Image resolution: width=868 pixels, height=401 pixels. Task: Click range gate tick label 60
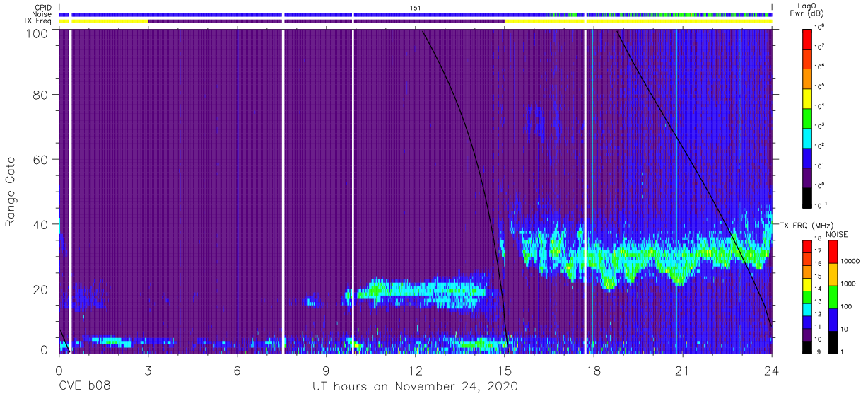[41, 159]
